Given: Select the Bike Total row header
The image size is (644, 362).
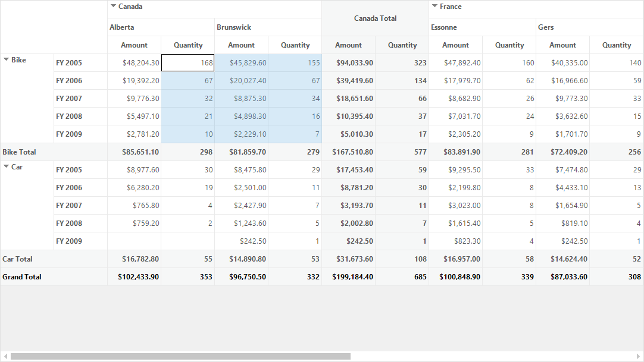Looking at the screenshot, I should [54, 152].
